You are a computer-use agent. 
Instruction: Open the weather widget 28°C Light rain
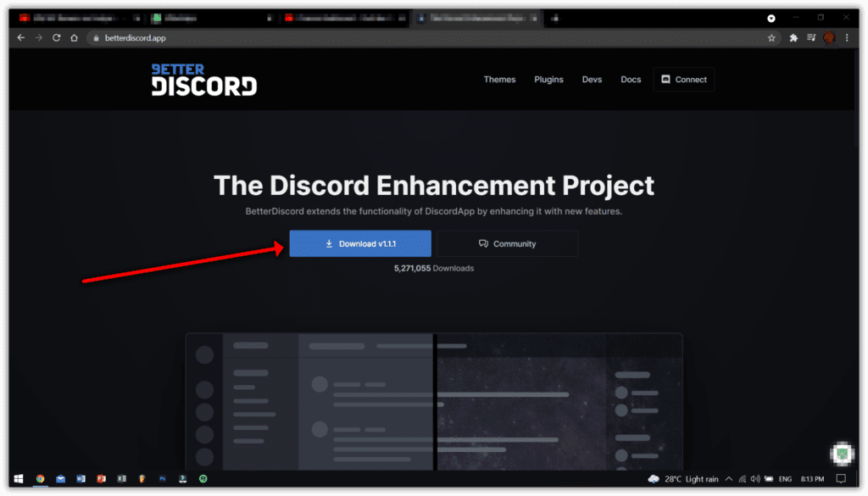(683, 479)
